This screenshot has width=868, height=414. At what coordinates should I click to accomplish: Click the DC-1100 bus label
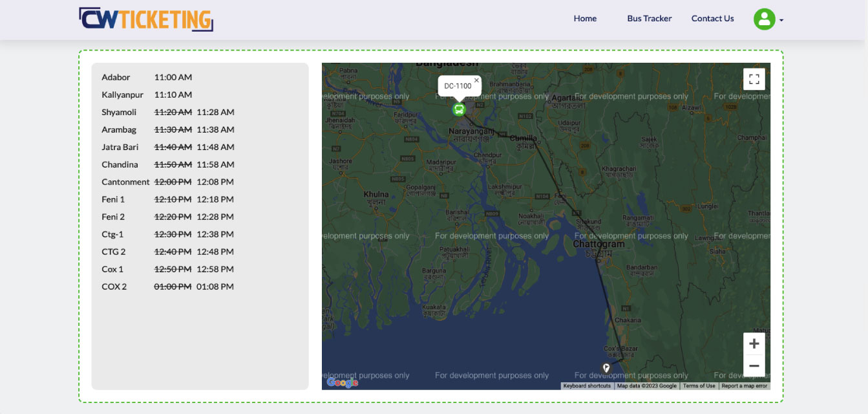coord(458,86)
